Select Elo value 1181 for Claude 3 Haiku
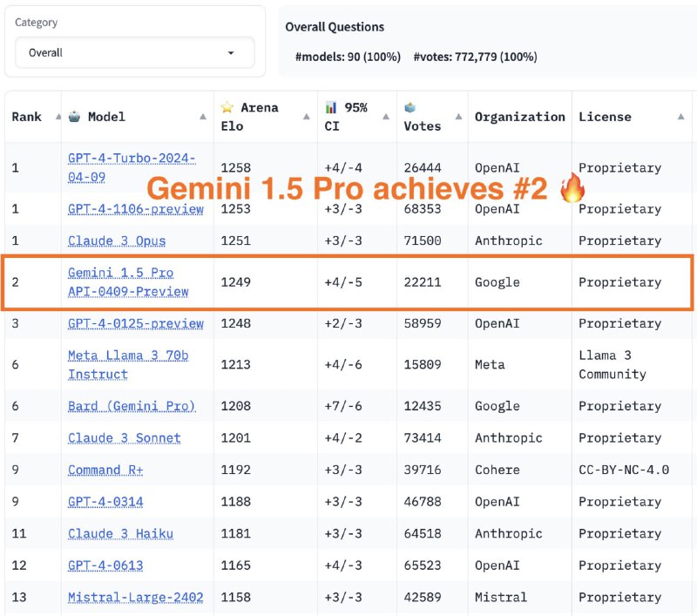Image resolution: width=697 pixels, height=616 pixels. (x=235, y=534)
